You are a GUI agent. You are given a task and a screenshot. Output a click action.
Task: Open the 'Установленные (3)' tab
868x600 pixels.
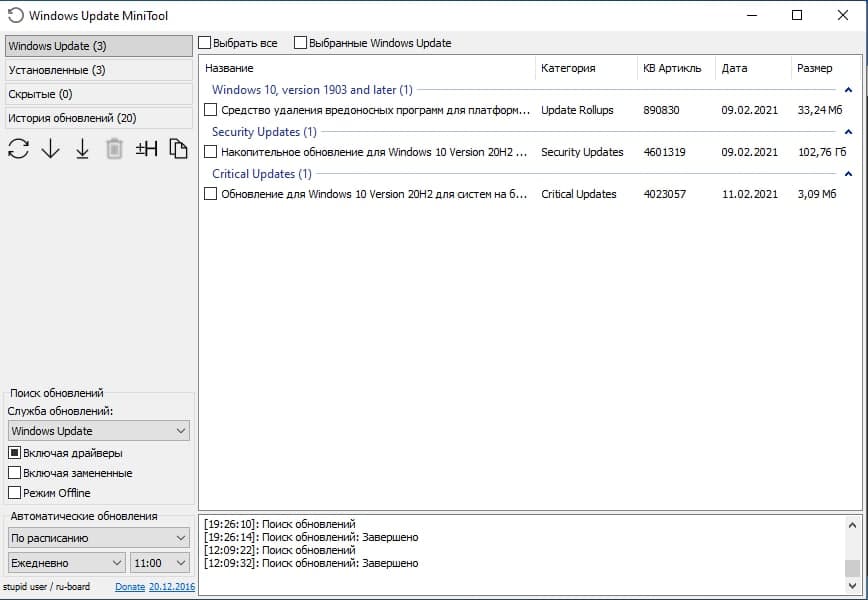pos(99,70)
